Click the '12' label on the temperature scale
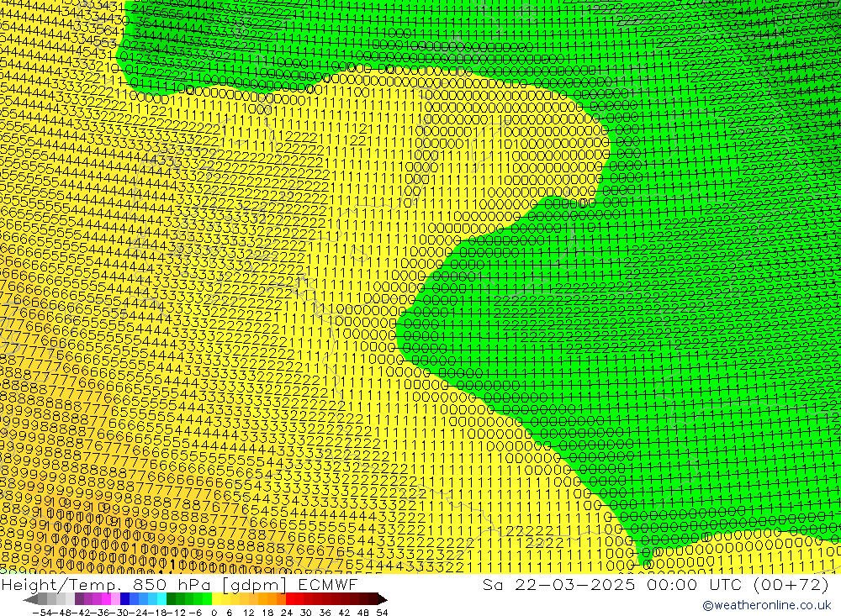This screenshot has height=616, width=841. 248,613
